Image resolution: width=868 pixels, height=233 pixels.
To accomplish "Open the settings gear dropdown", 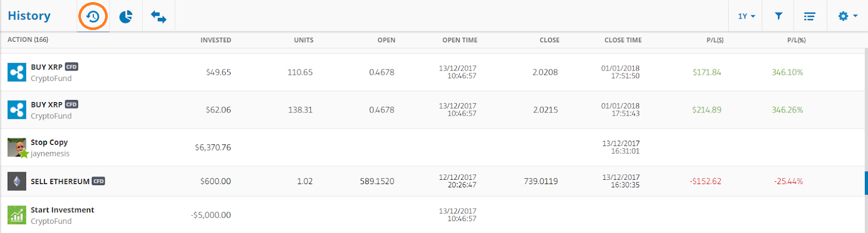I will click(x=847, y=16).
